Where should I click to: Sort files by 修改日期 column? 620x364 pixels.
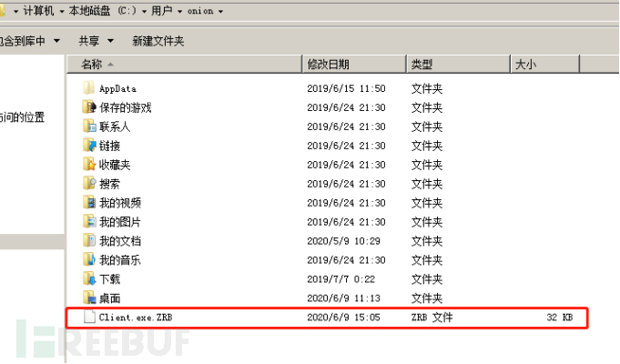pos(329,64)
